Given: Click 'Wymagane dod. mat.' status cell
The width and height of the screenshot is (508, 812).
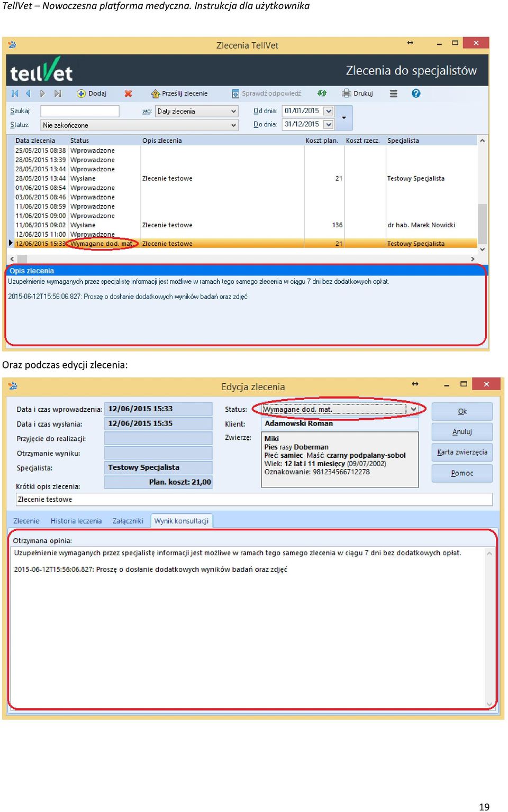Looking at the screenshot, I should click(102, 244).
